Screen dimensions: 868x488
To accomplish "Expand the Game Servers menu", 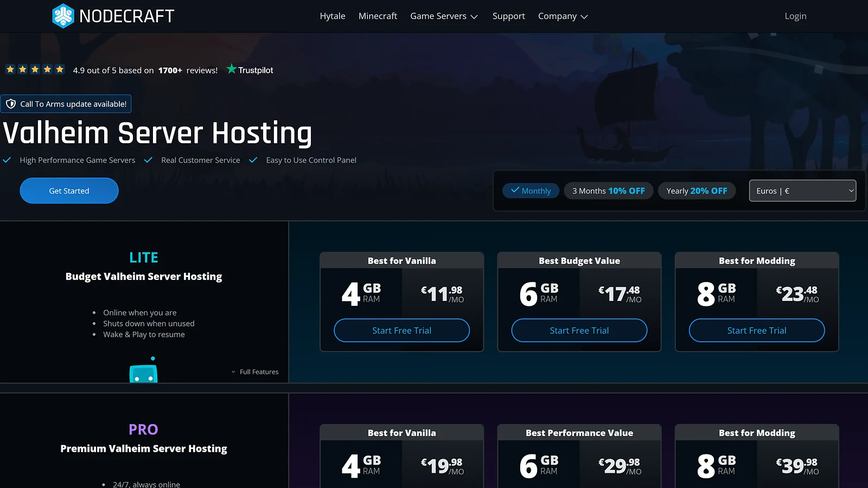I will [444, 16].
